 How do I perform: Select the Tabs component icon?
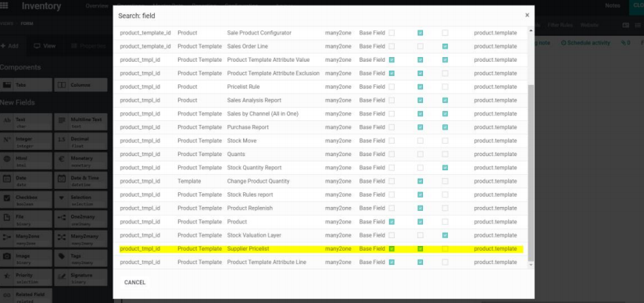7,85
